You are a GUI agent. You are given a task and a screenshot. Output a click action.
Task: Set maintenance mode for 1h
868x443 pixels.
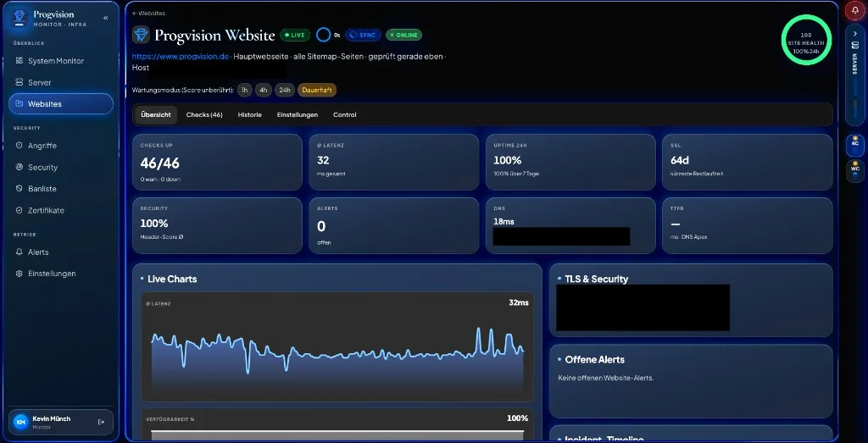[x=244, y=90]
